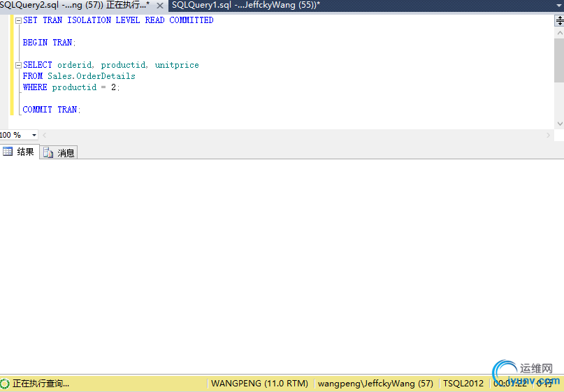
Task: Click the 正在执行查询... status text
Action: pyautogui.click(x=41, y=384)
